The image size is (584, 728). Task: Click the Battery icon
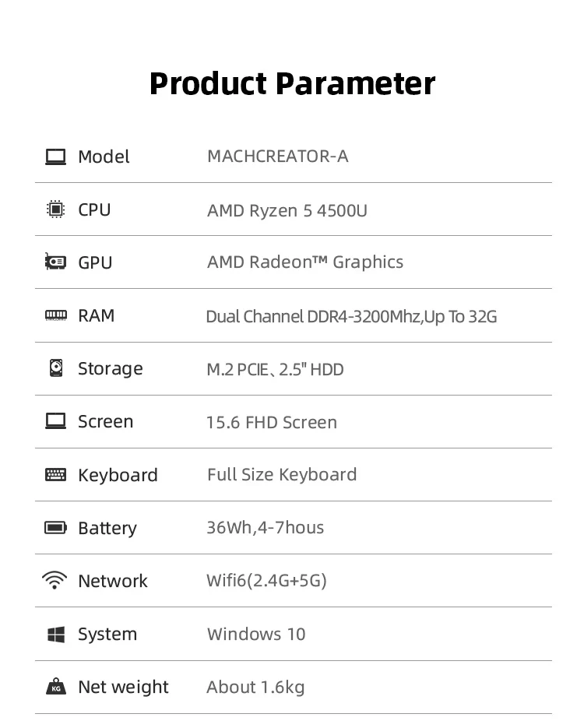coord(55,528)
